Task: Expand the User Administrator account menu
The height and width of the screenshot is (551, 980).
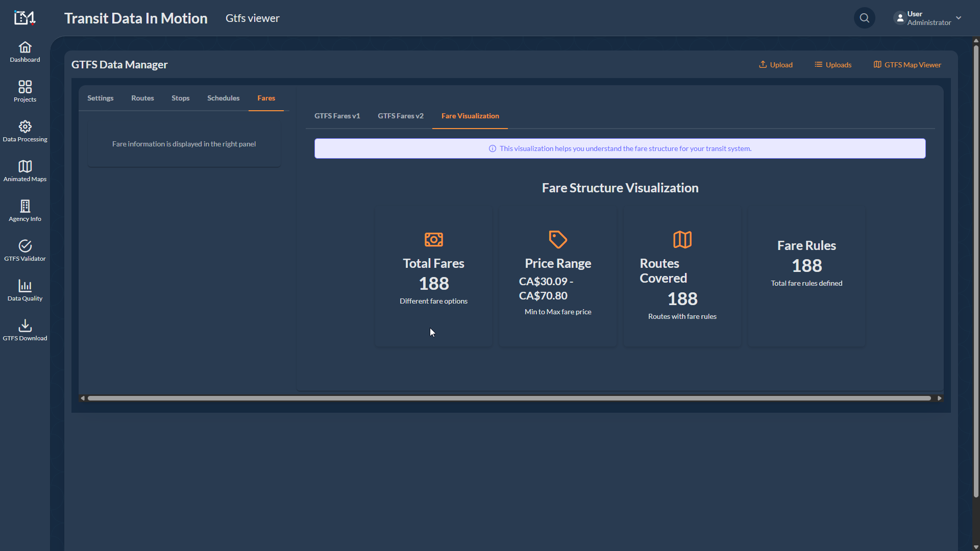Action: [926, 18]
